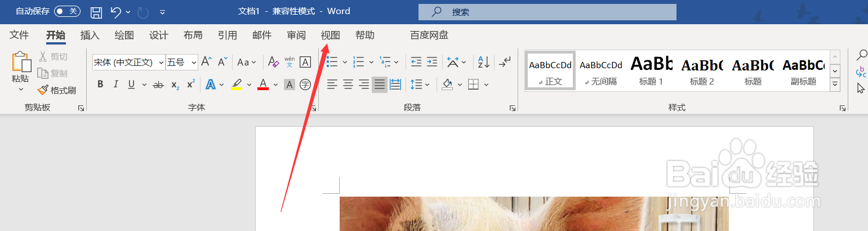Open the font name combo box 宋体
The image size is (868, 231).
pos(128,63)
